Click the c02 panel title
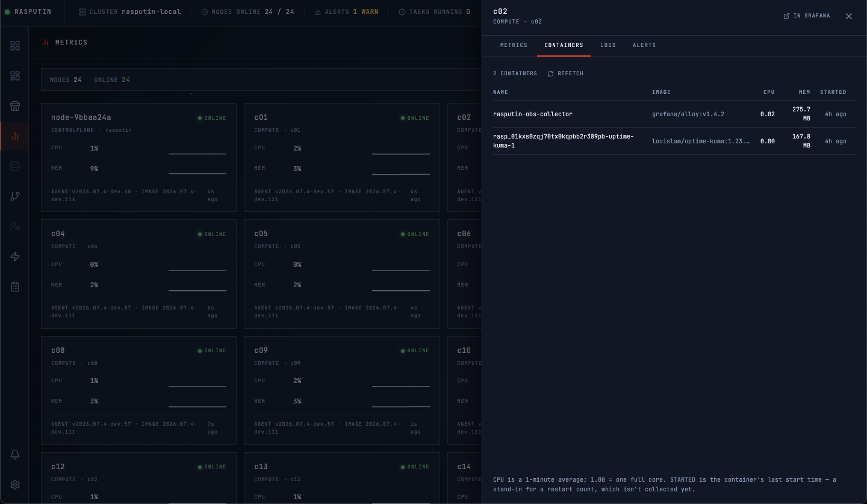The width and height of the screenshot is (867, 504). click(x=500, y=11)
